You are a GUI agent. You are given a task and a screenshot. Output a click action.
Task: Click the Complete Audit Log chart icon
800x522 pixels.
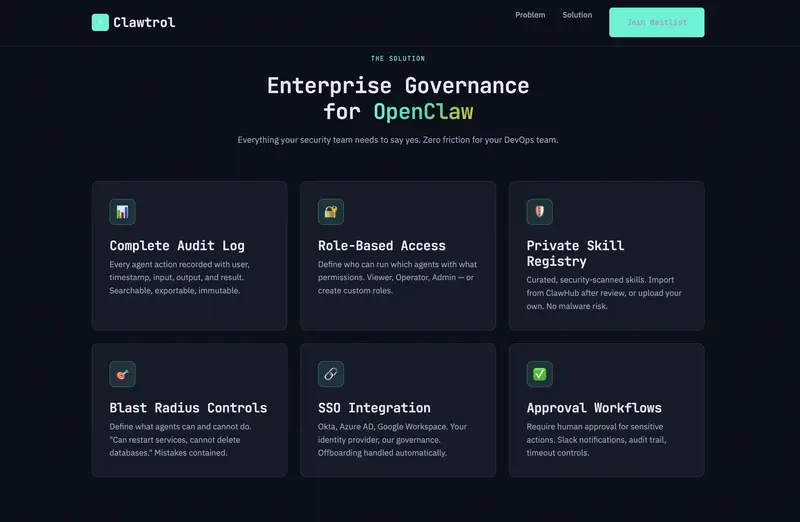click(x=122, y=212)
